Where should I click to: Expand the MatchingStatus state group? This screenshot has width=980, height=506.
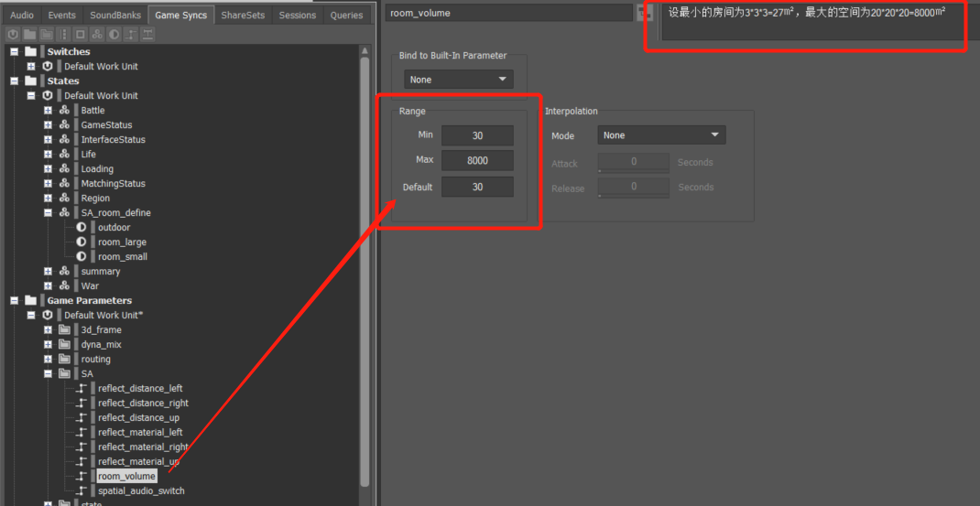click(x=48, y=184)
